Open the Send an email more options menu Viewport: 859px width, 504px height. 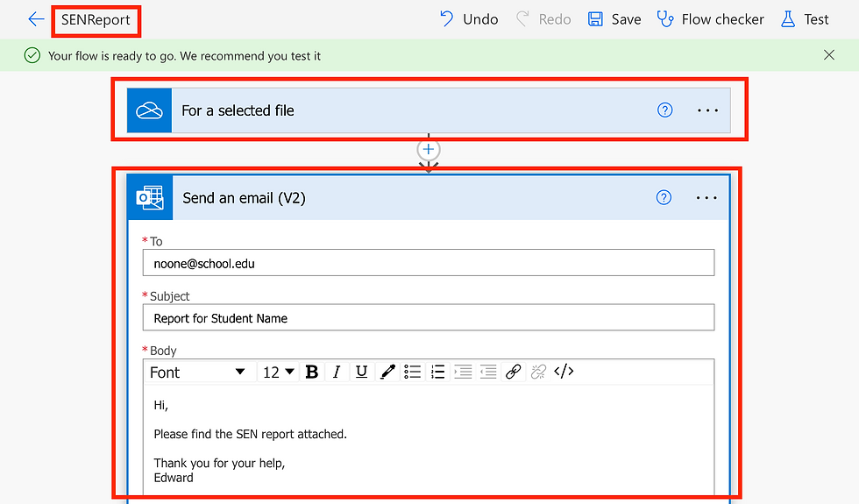(x=706, y=198)
